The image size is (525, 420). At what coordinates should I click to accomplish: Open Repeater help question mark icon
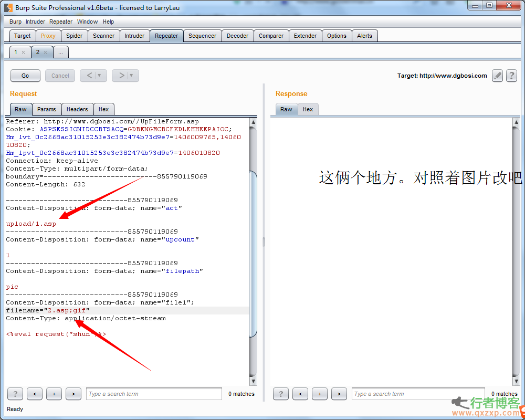point(511,76)
